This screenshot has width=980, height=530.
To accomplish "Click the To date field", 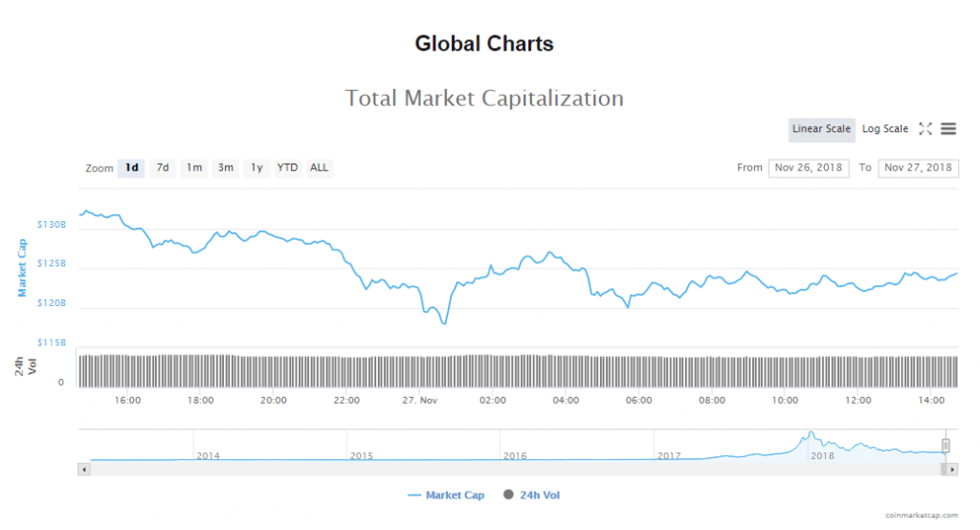I will [x=918, y=167].
